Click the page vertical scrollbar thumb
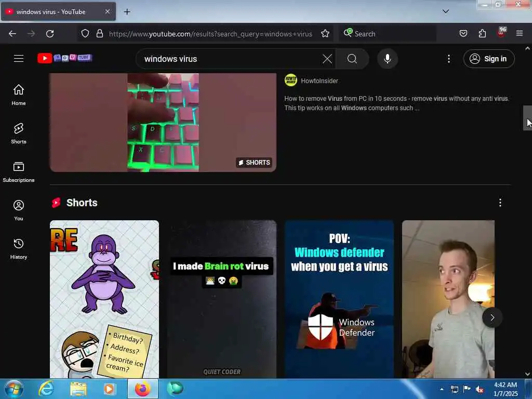Viewport: 532px width, 399px height. click(527, 118)
